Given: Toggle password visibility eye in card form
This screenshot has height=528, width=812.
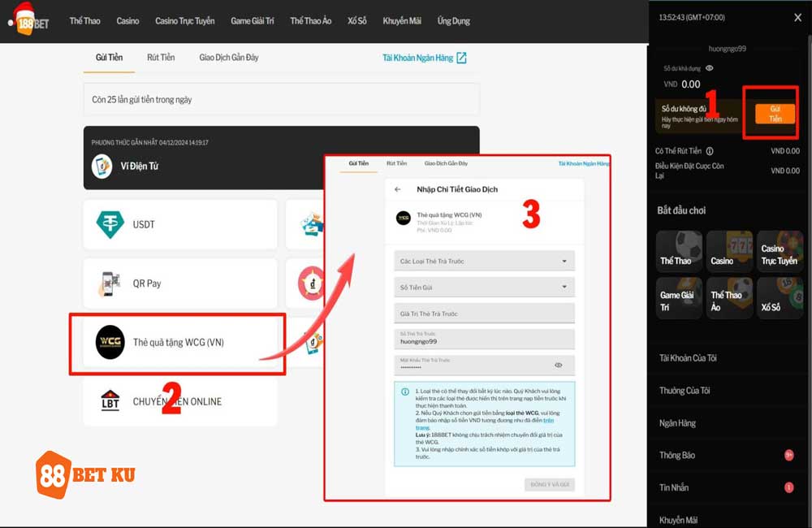Looking at the screenshot, I should point(559,365).
